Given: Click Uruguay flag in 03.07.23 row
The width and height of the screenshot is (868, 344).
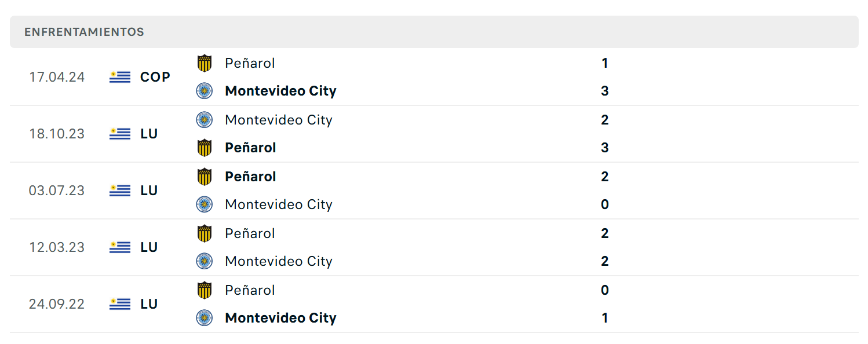Looking at the screenshot, I should click(120, 191).
